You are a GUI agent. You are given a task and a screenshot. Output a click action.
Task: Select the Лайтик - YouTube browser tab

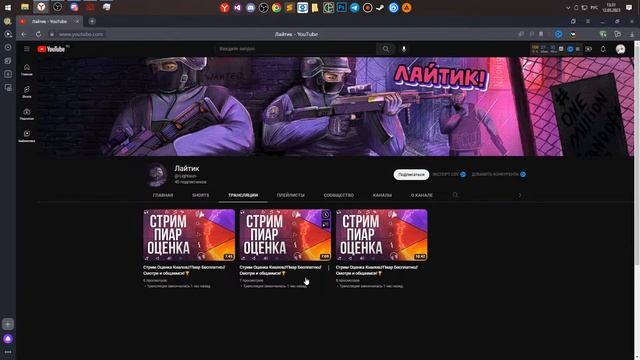[50, 21]
